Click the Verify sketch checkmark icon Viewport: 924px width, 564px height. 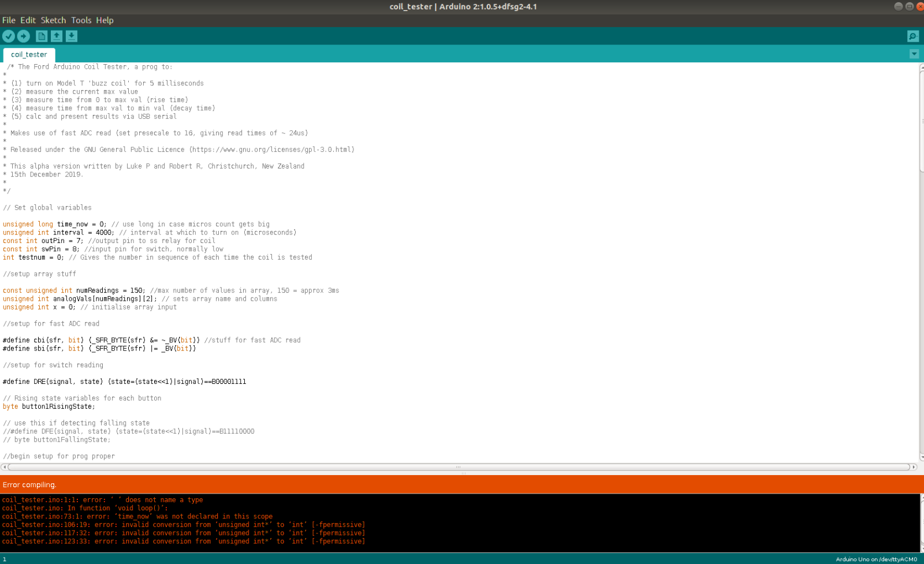9,36
